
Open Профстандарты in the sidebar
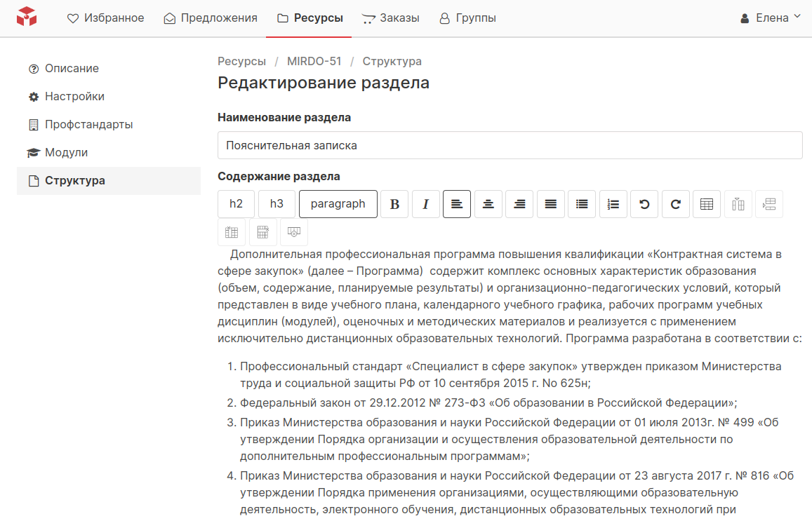coord(88,125)
